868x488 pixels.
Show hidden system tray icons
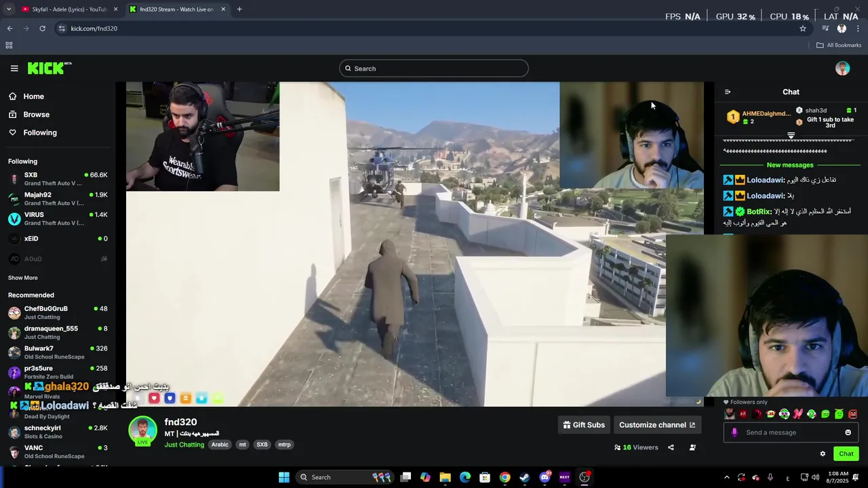point(726,477)
